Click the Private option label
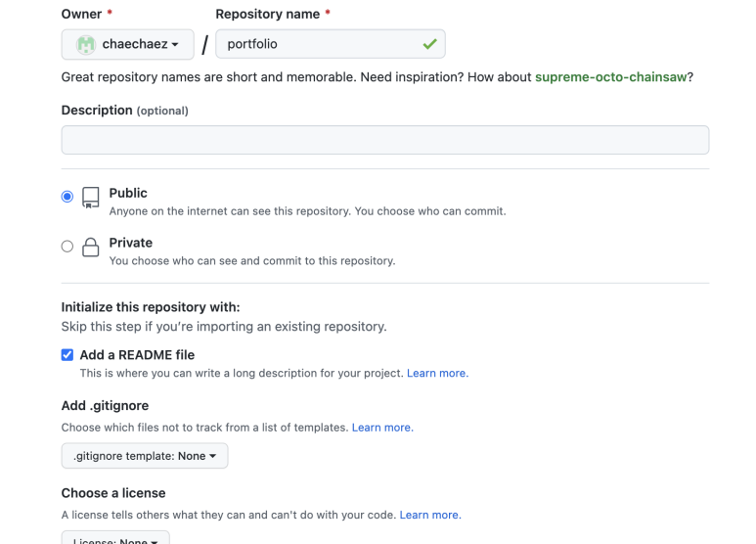 point(131,243)
